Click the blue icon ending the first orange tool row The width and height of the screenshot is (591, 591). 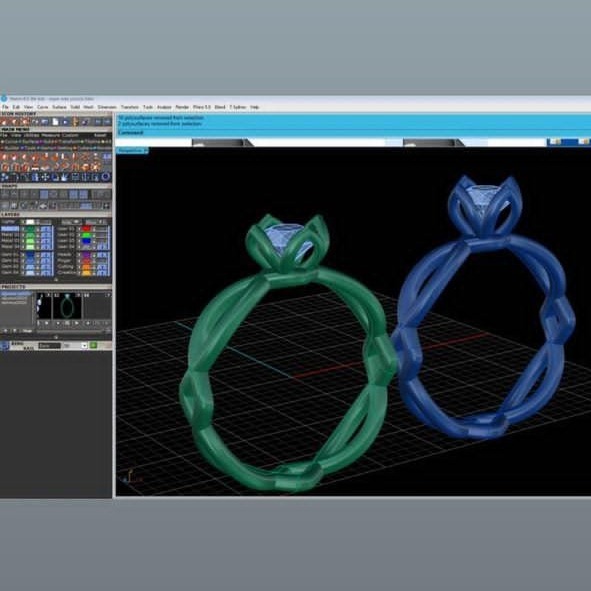tap(107, 156)
